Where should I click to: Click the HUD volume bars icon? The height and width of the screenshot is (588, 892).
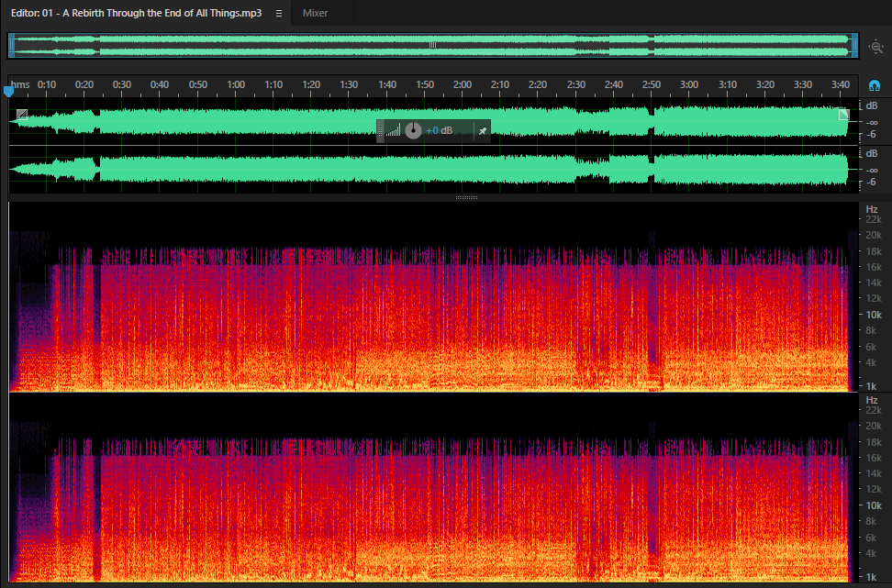coord(393,131)
